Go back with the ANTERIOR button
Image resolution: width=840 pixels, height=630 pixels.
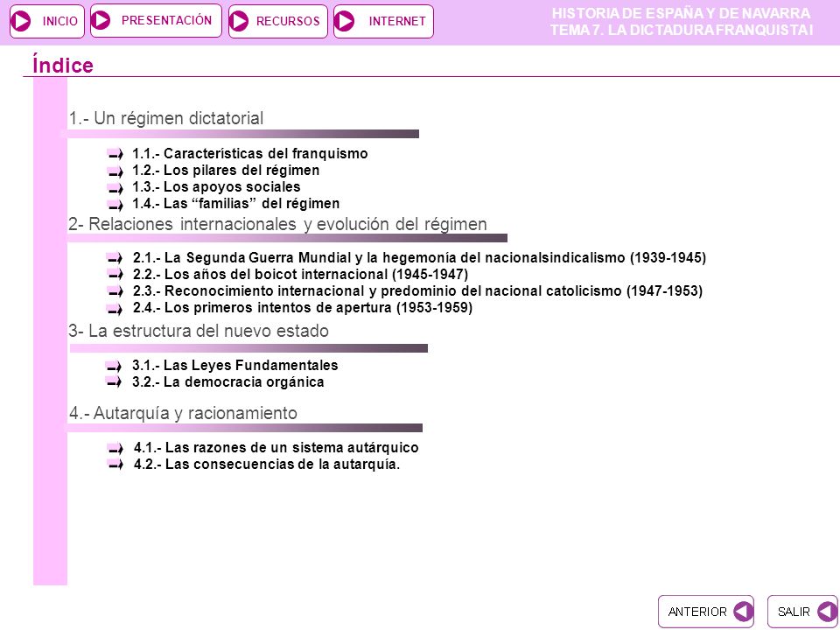tap(706, 612)
